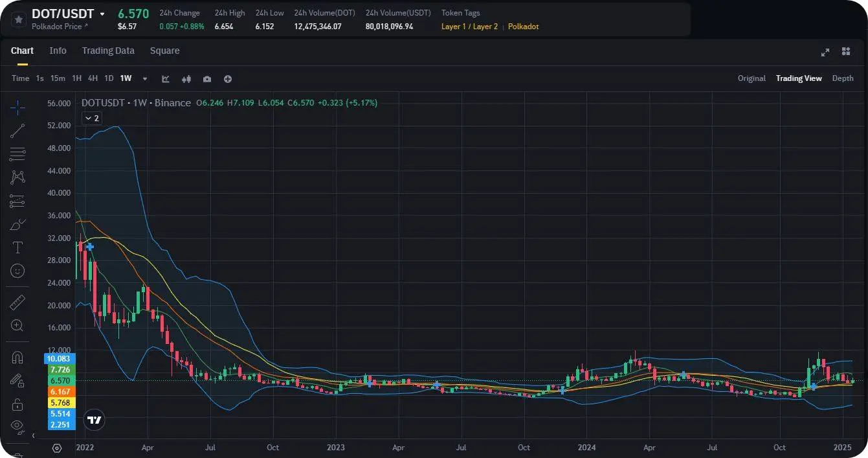This screenshot has height=458, width=868.
Task: Select the 1W interval
Action: 126,78
